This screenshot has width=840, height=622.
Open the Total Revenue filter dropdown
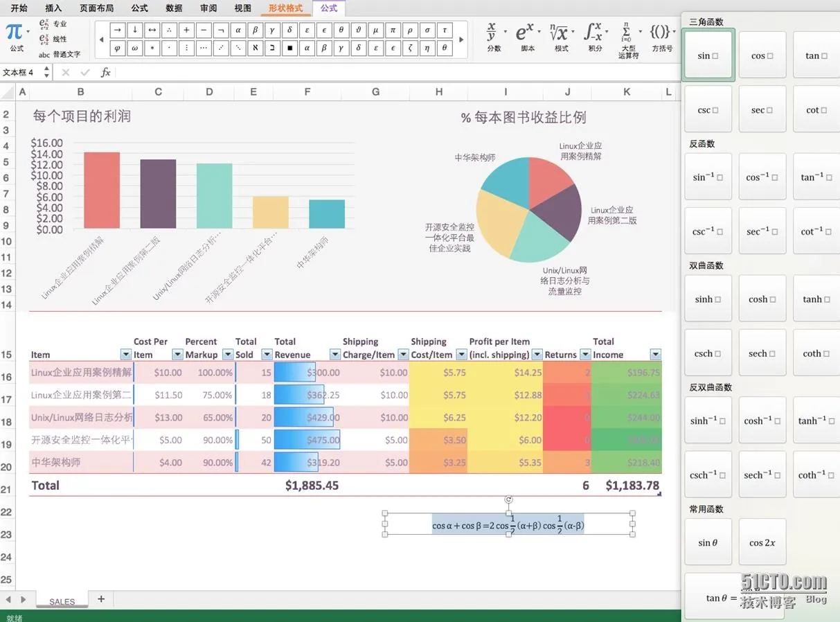[x=335, y=355]
